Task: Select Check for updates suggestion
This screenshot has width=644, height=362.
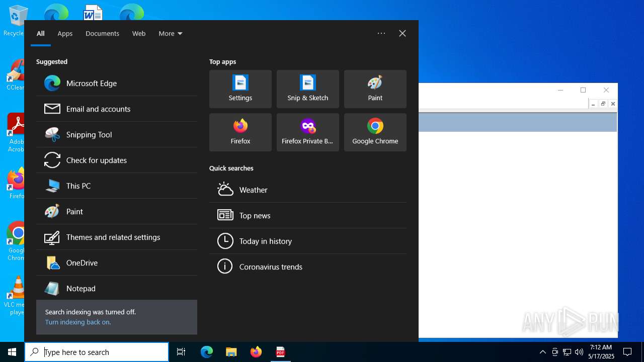Action: point(117,160)
